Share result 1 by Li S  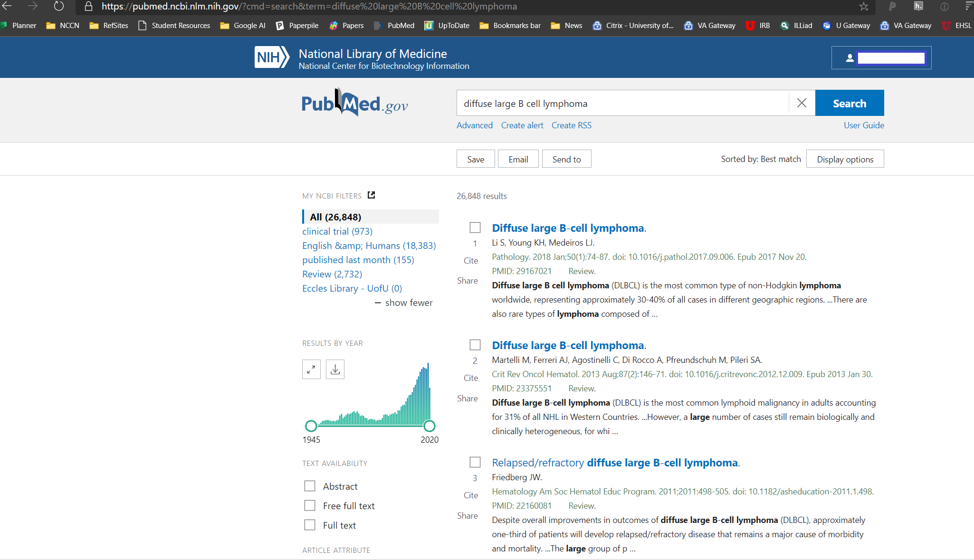click(468, 281)
